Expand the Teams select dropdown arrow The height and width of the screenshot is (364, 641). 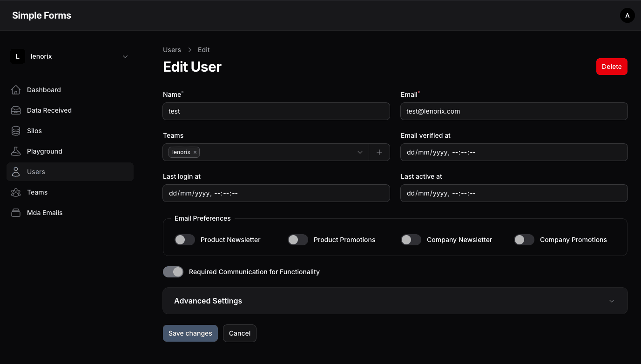tap(360, 152)
